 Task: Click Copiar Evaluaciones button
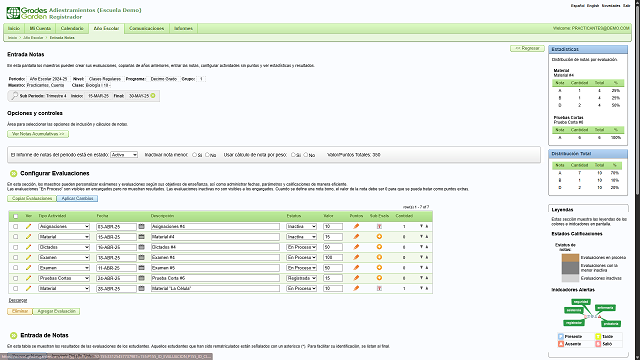(x=32, y=198)
